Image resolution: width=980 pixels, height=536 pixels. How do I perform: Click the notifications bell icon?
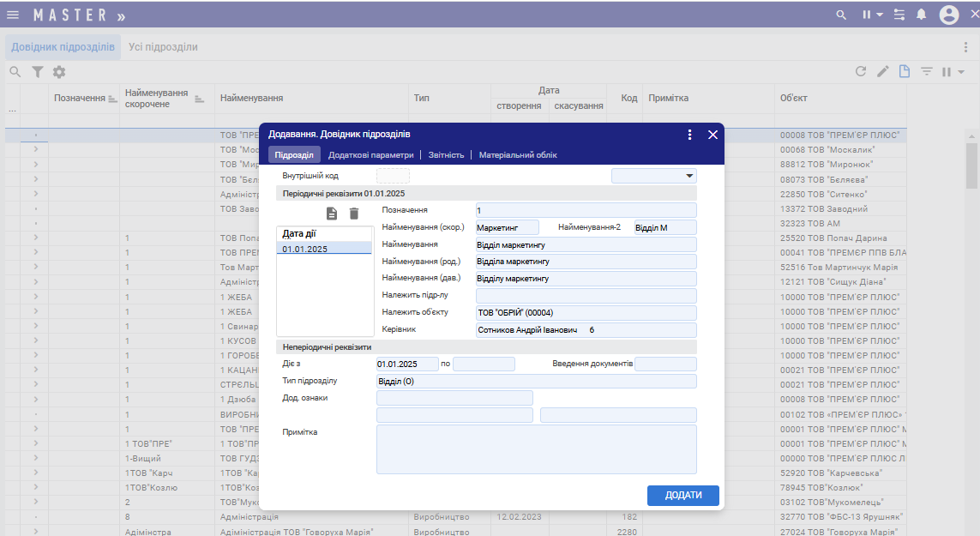click(x=922, y=15)
